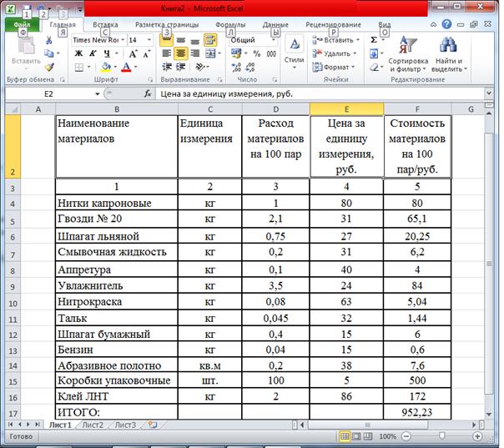Click the zoom slider handle
This screenshot has width=504, height=448.
[442, 436]
